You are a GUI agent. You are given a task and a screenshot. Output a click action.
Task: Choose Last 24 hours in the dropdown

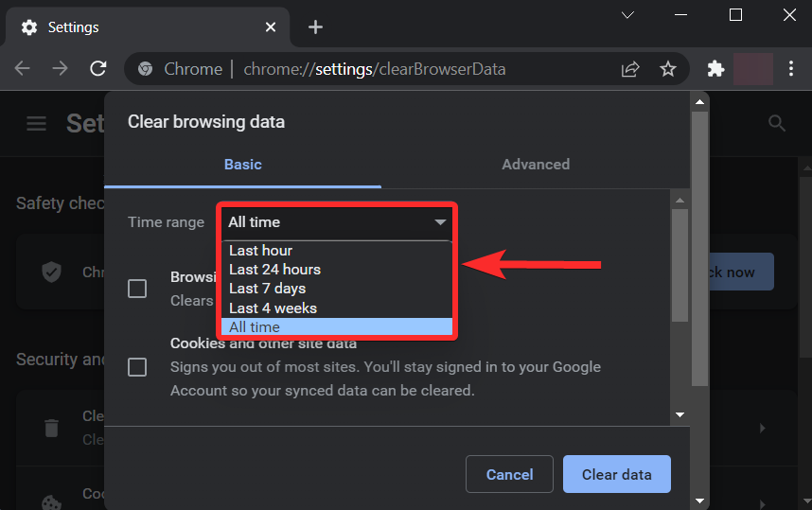[x=274, y=270]
